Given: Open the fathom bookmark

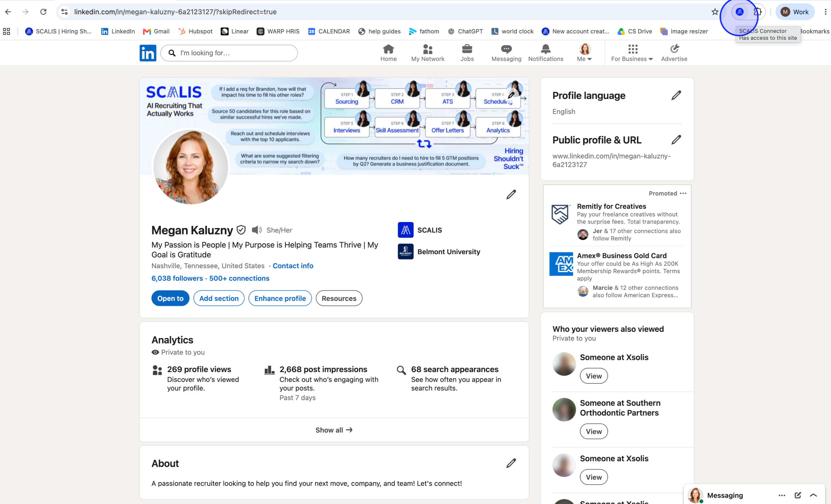Looking at the screenshot, I should [x=424, y=31].
